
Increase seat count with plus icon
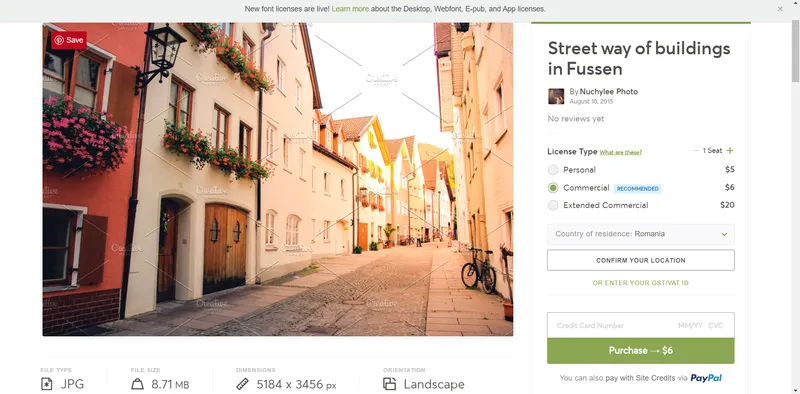pyautogui.click(x=730, y=151)
